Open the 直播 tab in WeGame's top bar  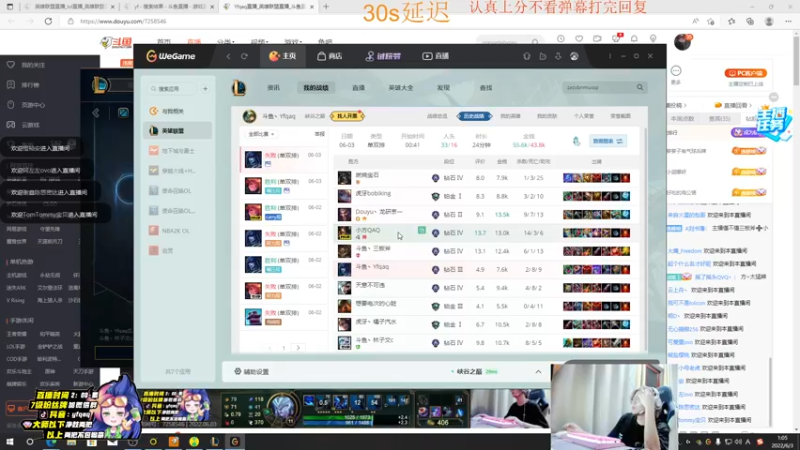pyautogui.click(x=435, y=56)
